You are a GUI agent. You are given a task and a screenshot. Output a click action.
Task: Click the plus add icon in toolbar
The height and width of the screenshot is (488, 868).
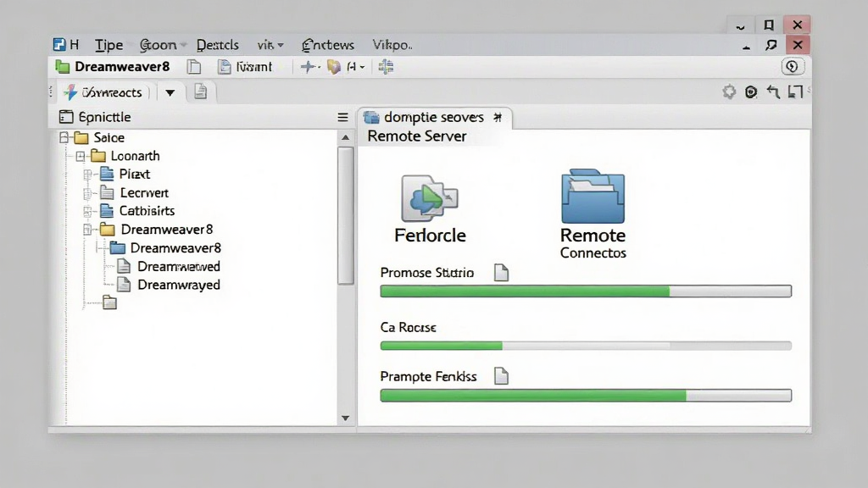[308, 67]
